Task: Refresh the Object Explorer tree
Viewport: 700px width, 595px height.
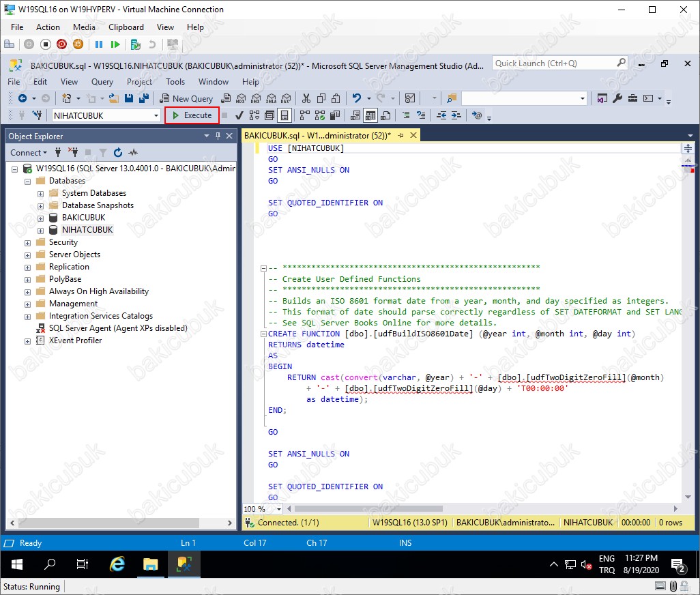Action: (x=118, y=153)
